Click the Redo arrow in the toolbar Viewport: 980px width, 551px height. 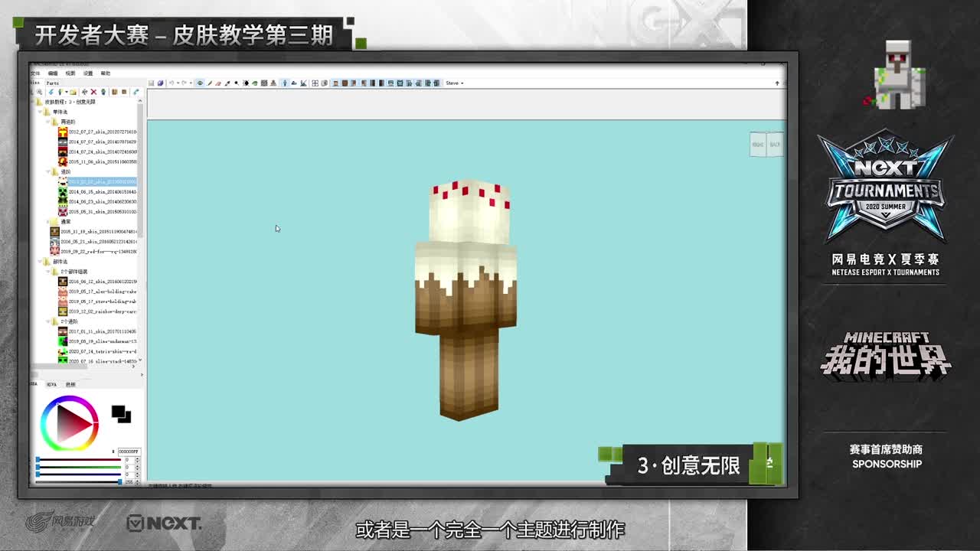(x=185, y=83)
